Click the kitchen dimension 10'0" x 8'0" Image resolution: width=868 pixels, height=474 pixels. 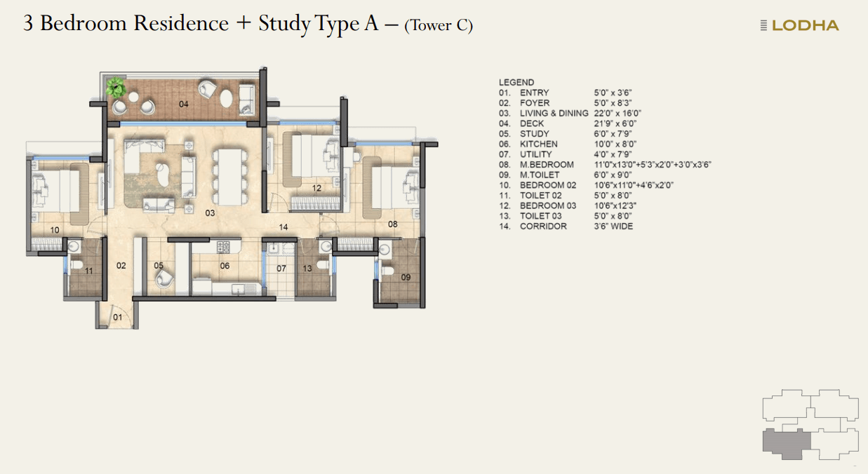click(615, 144)
